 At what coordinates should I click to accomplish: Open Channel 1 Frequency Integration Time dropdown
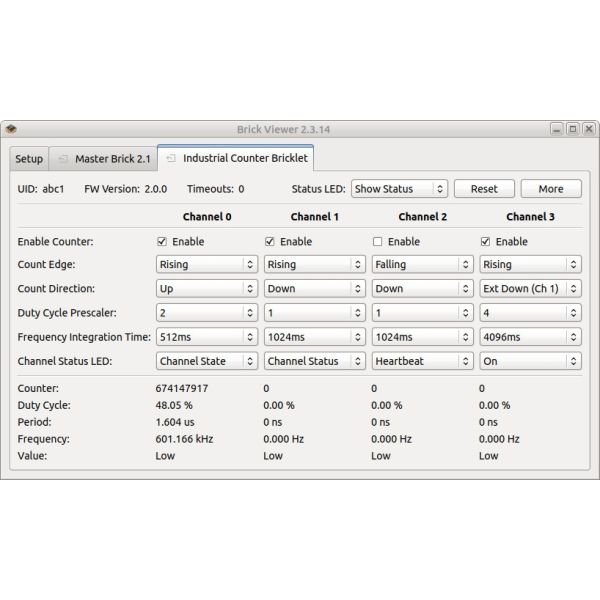(315, 337)
